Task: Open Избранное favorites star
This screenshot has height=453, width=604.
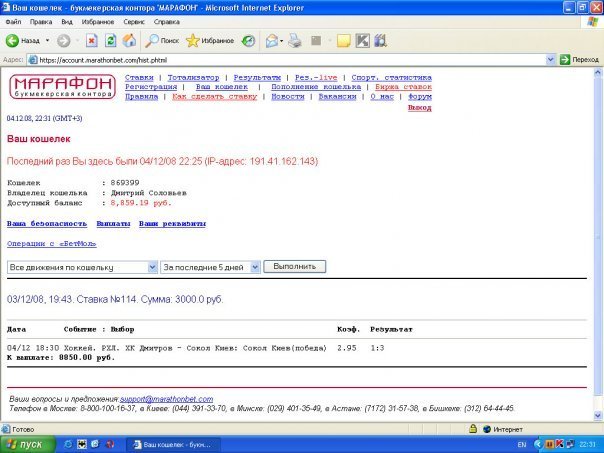Action: point(210,40)
